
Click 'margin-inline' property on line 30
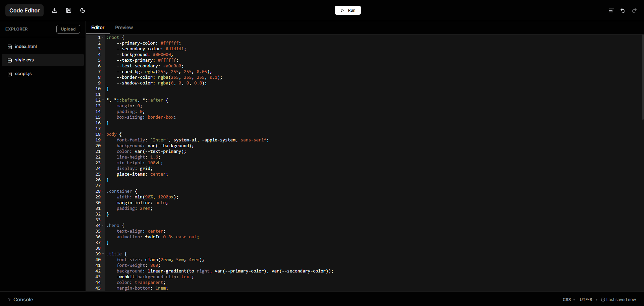tap(133, 203)
